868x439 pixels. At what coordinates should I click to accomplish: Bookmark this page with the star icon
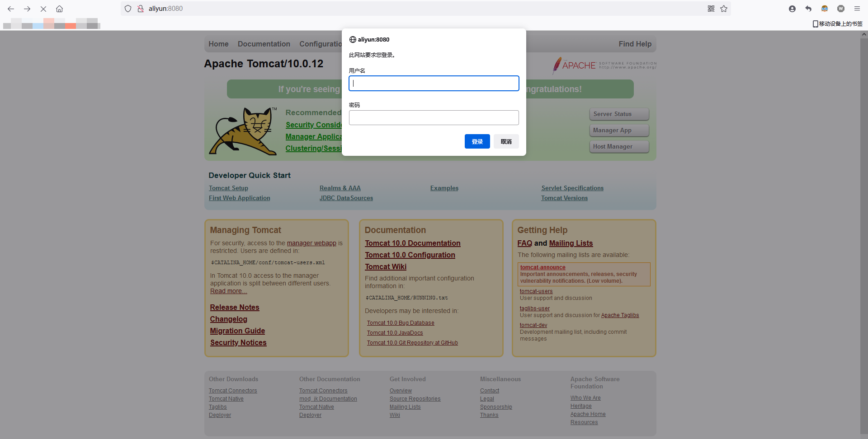[724, 9]
